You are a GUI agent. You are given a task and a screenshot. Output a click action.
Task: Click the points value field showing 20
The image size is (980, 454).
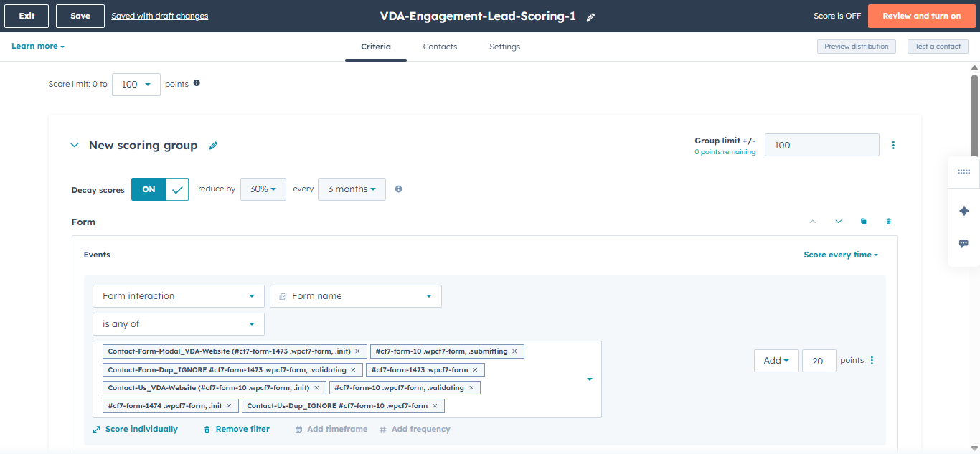click(x=819, y=361)
